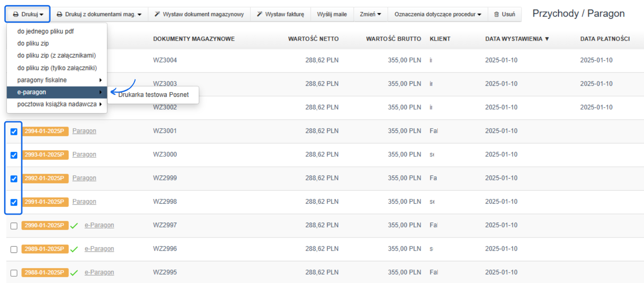Click the trash icon on Usuń button
644x283 pixels.
coord(496,14)
